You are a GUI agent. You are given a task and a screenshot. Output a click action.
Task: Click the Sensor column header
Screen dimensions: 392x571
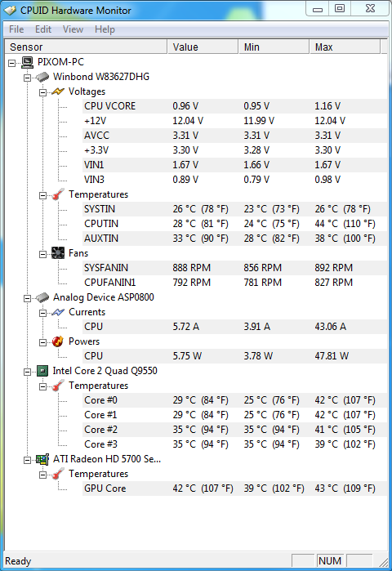pos(86,47)
